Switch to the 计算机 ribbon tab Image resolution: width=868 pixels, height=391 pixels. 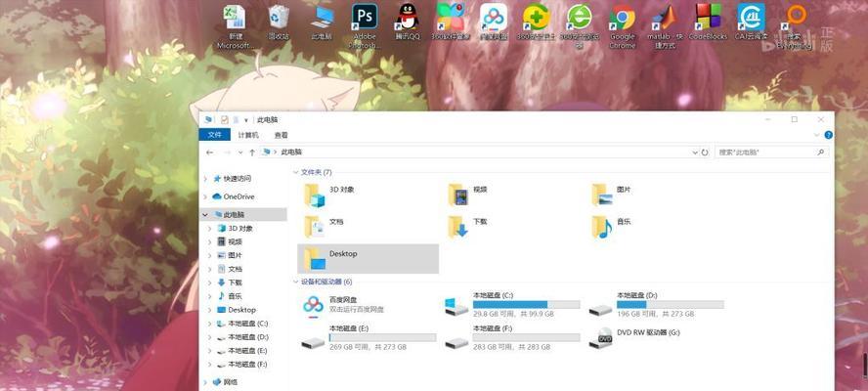(248, 135)
